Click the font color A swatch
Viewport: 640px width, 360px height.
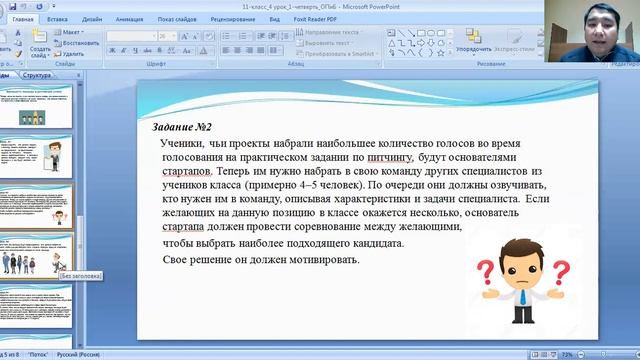[x=203, y=51]
